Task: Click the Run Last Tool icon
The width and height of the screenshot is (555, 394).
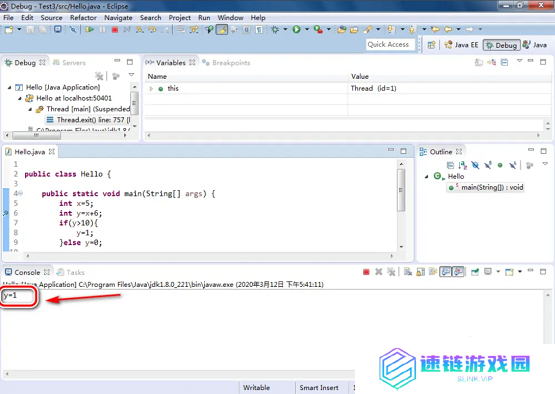Action: (318, 30)
